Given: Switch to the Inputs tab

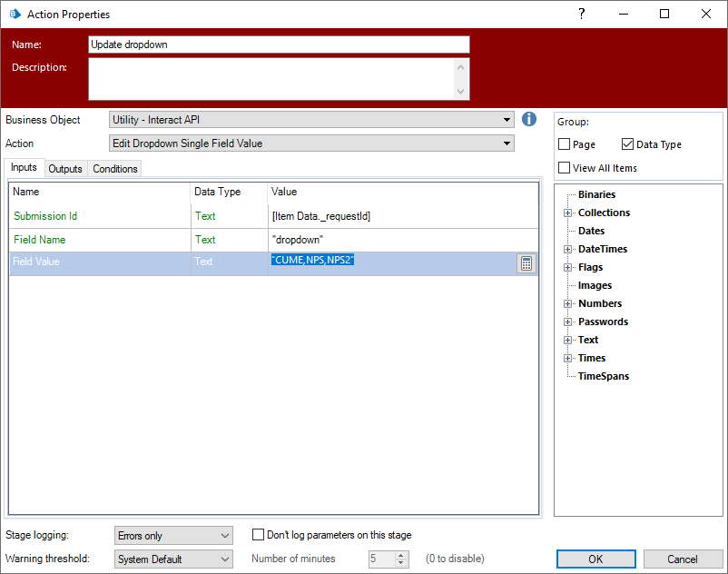Looking at the screenshot, I should click(x=24, y=167).
